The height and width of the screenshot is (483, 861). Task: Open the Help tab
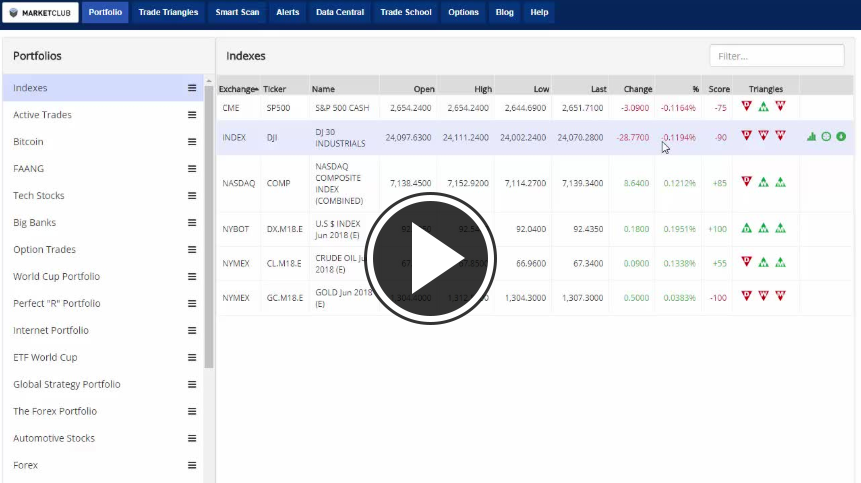539,12
